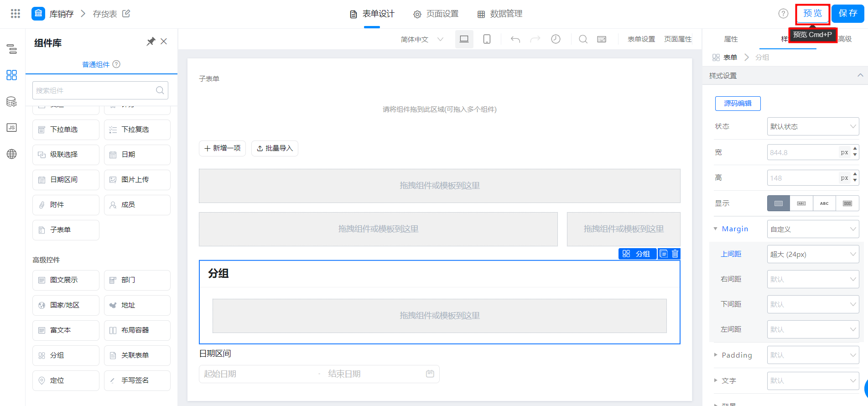
Task: Click the 起始日期 date input
Action: [258, 374]
